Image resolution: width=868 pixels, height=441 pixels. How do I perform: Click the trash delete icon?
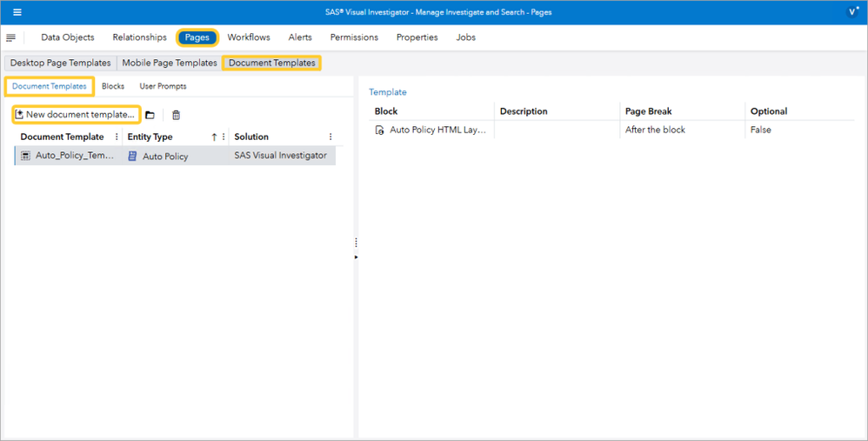coord(176,115)
